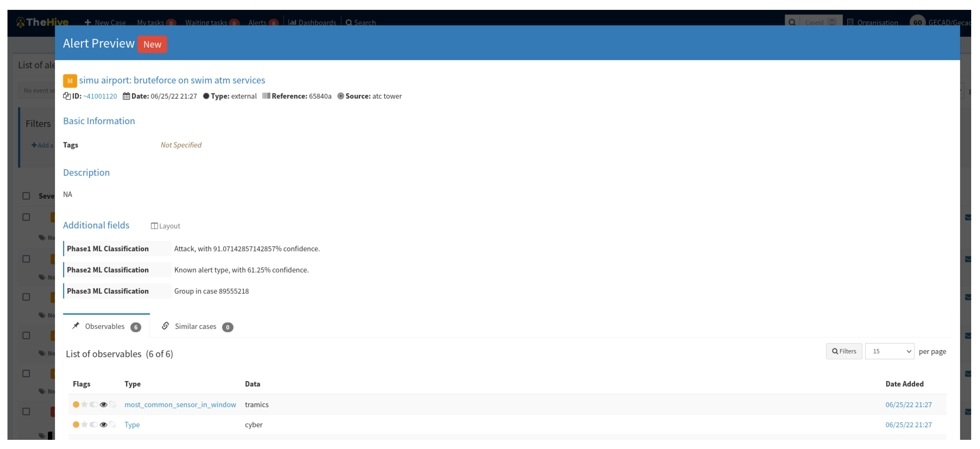Toggle the IOC switch on the cyber row

pos(94,425)
